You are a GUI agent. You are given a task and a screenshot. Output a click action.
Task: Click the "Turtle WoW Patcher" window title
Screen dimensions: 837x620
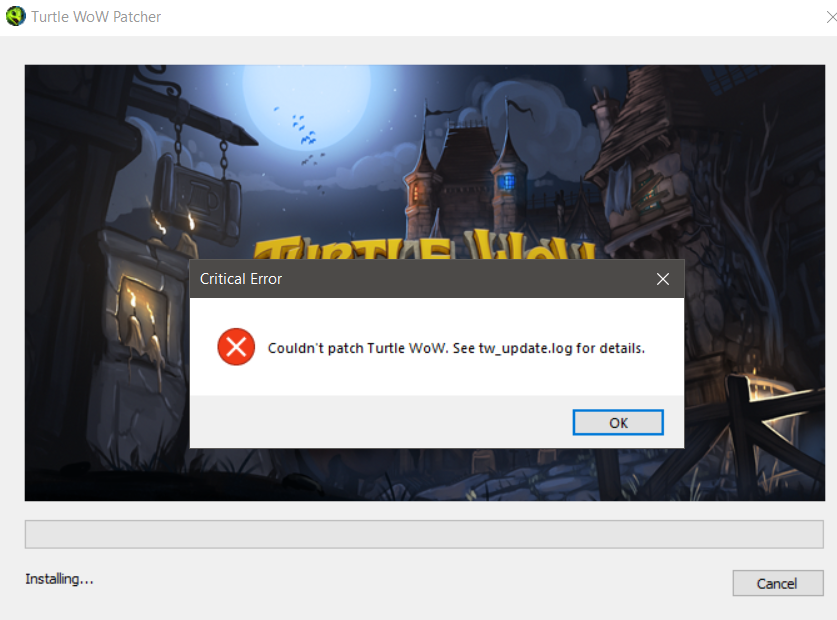coord(96,17)
